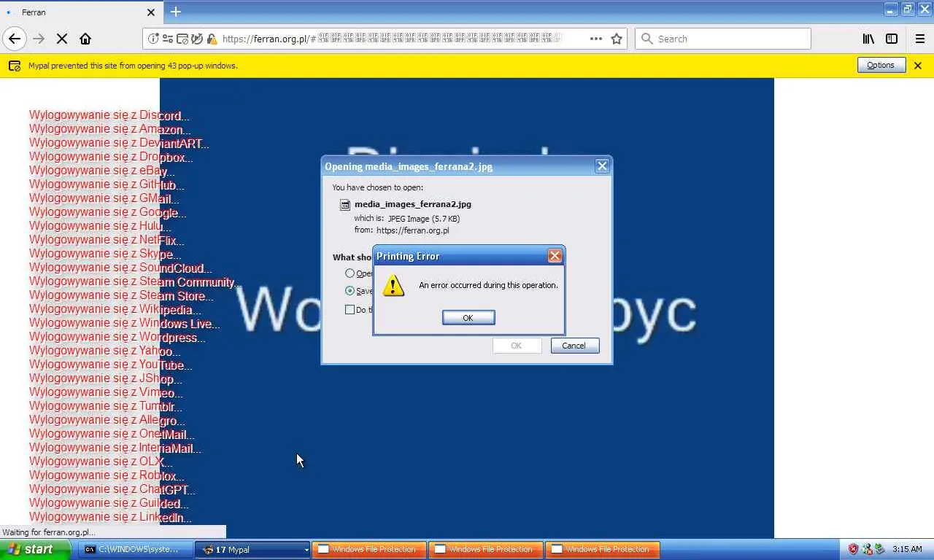
Task: Click 'Wylogowywanie się z eBay...' line
Action: click(102, 171)
